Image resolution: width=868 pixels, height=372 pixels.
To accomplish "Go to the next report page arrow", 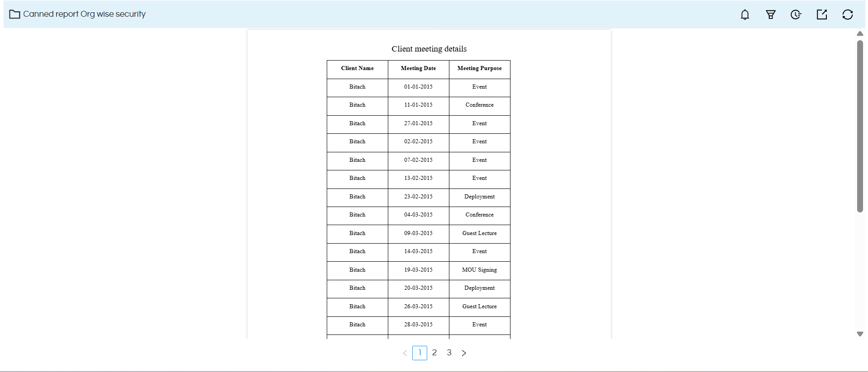I will click(x=464, y=353).
